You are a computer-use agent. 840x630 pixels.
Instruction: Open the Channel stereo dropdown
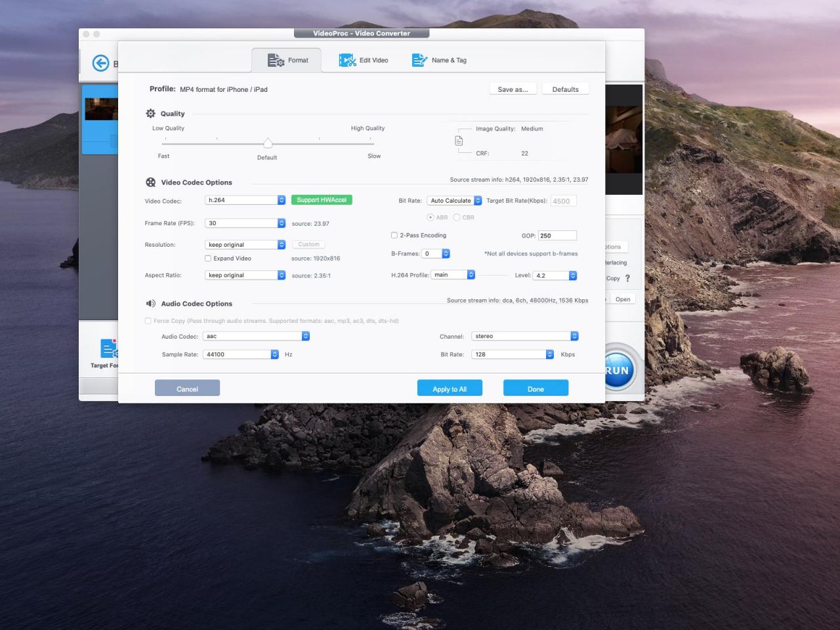click(x=526, y=336)
